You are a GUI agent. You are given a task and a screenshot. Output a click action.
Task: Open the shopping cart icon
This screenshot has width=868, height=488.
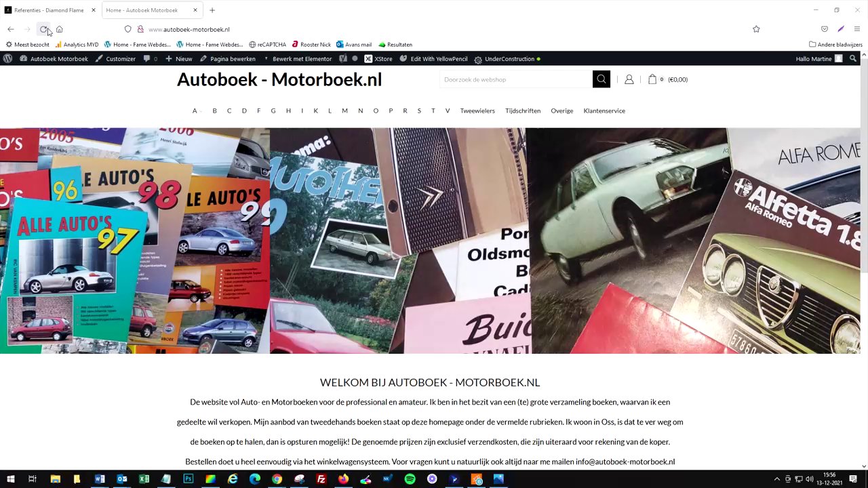tap(652, 79)
